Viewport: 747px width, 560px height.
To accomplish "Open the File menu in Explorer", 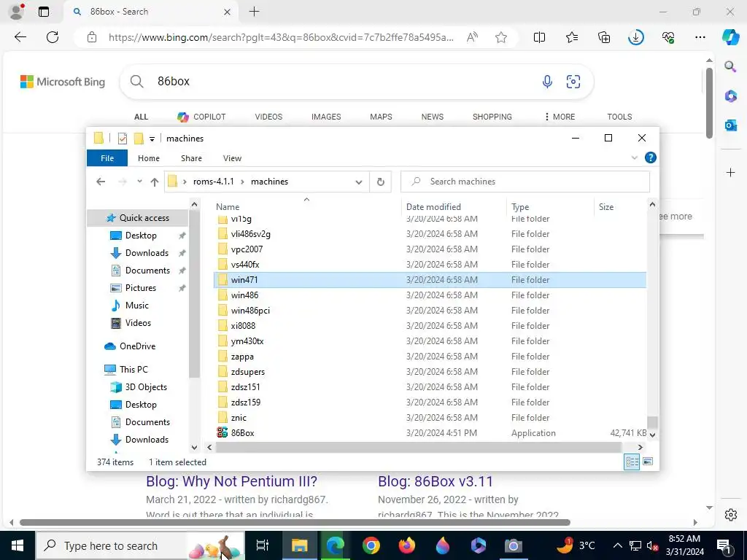I will (x=107, y=158).
